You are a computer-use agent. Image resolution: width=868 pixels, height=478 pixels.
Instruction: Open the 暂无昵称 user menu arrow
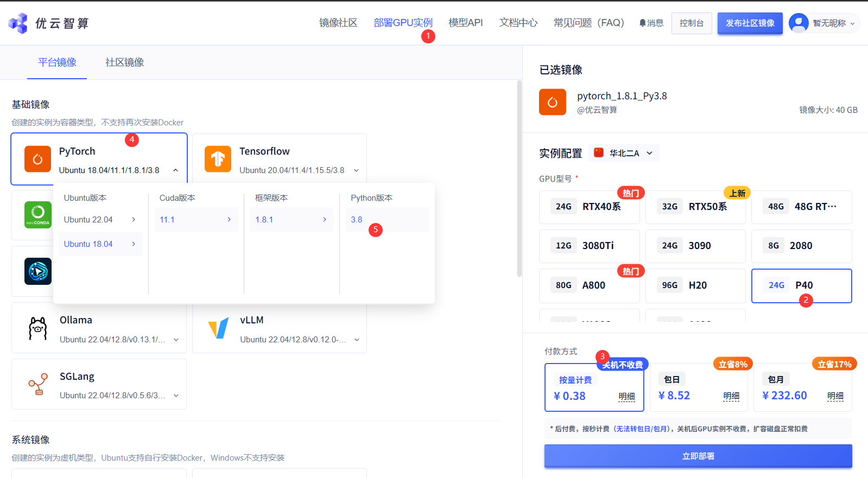tap(852, 23)
